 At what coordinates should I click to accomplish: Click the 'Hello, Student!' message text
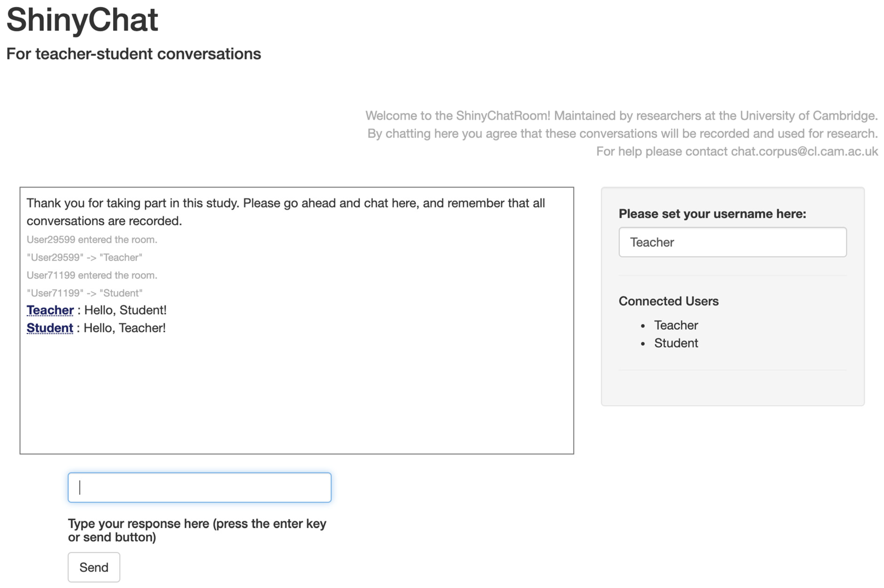coord(125,310)
